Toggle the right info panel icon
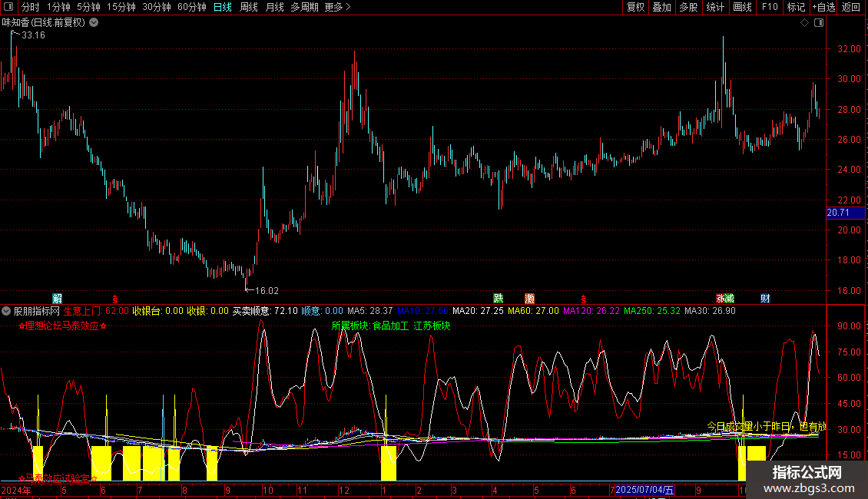This screenshot has height=499, width=868. pyautogui.click(x=819, y=23)
